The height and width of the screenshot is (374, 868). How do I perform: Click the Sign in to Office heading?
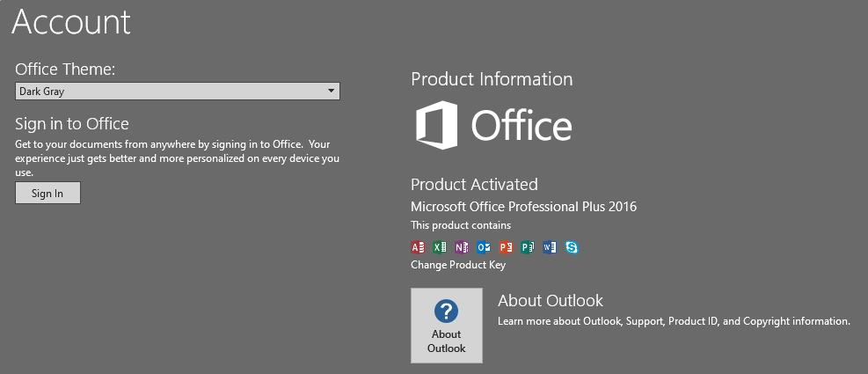[72, 123]
